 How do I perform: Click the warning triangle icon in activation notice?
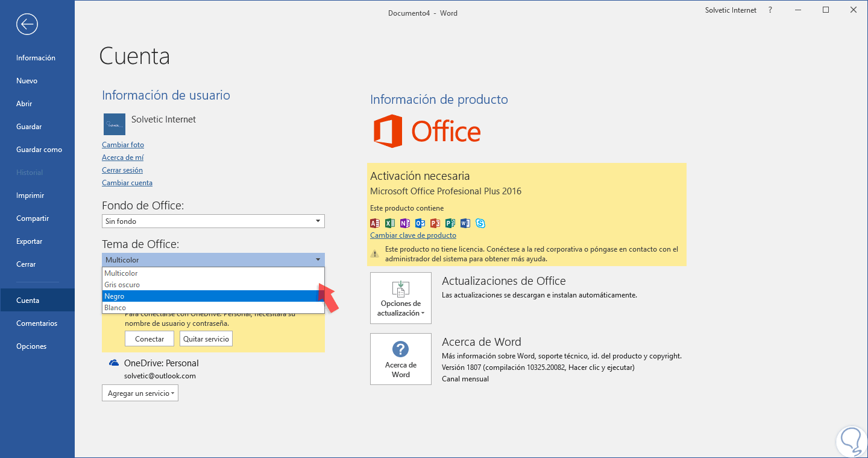(375, 253)
